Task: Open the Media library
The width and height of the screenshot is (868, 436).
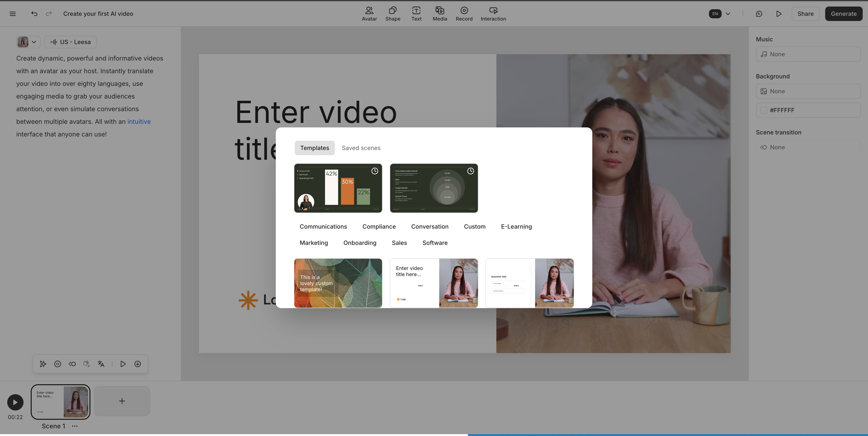Action: (440, 14)
